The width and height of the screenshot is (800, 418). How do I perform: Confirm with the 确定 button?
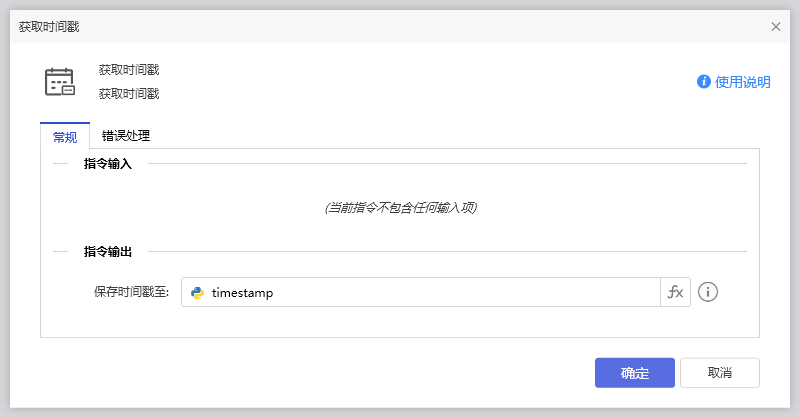coord(634,373)
